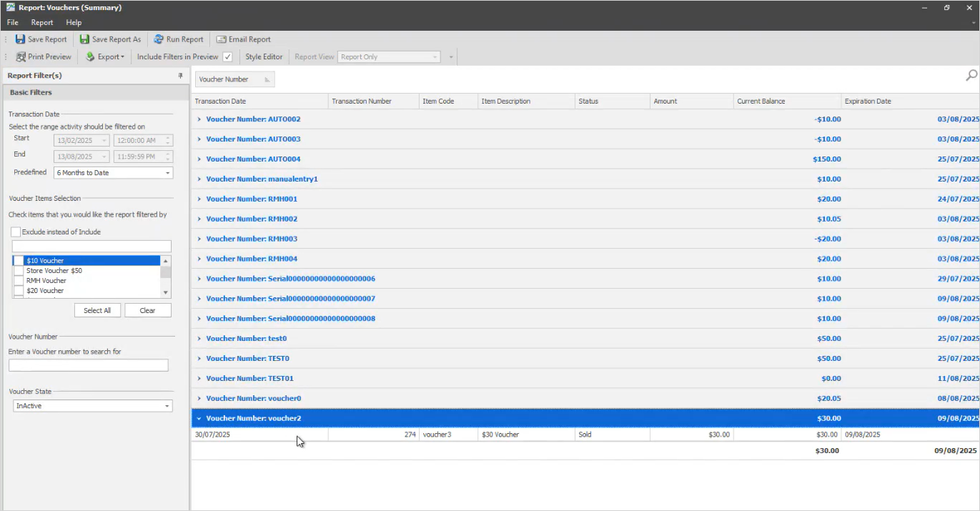Open the Help menu
Screen dimensions: 980x511
(x=74, y=22)
